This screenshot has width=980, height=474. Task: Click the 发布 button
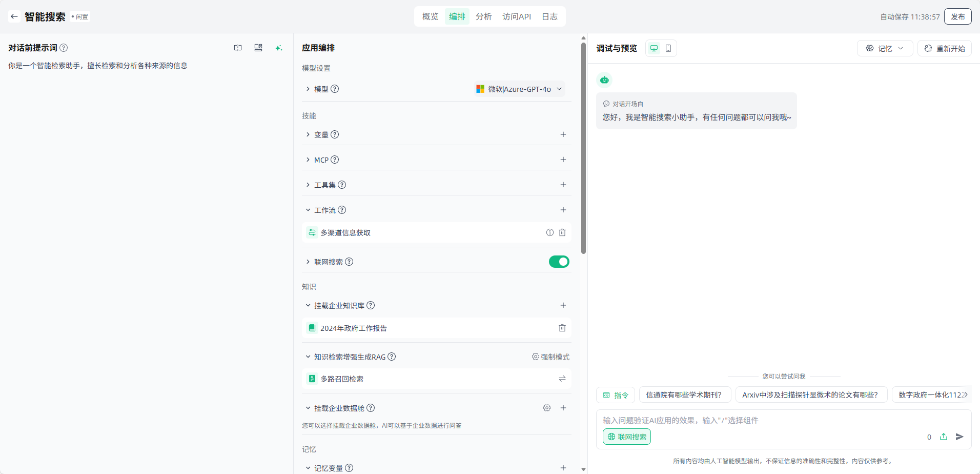tap(957, 16)
